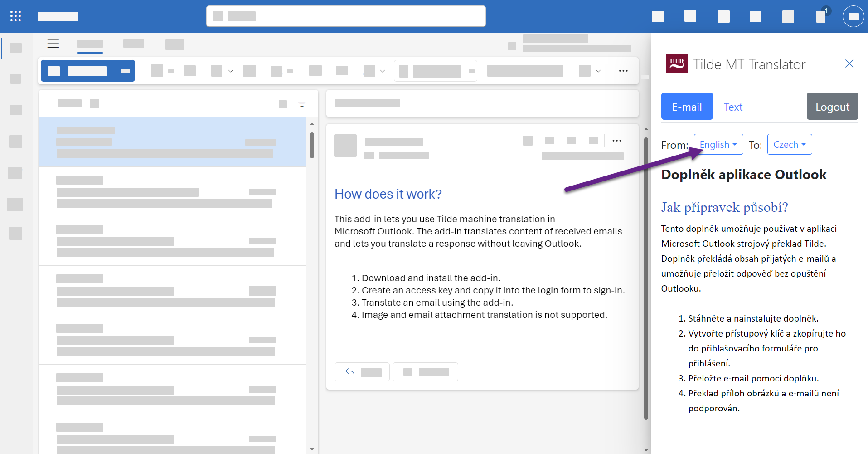
Task: Click the message list scrollbar down arrow
Action: click(x=312, y=449)
